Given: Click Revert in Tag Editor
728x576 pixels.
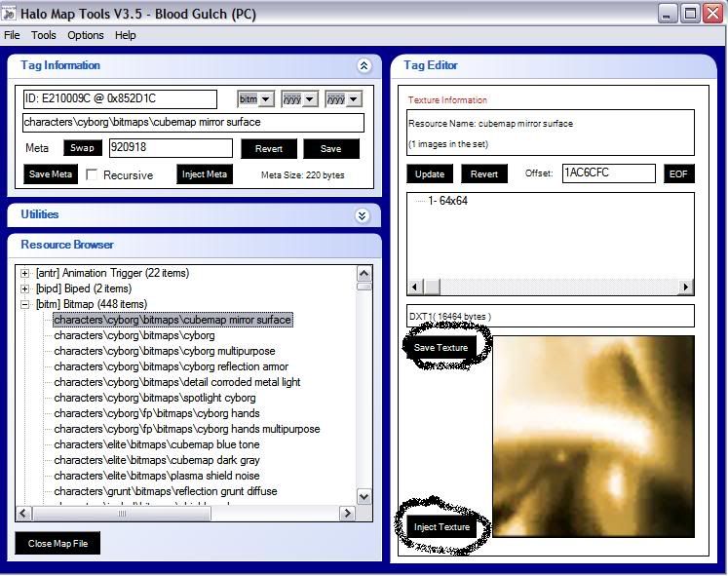Looking at the screenshot, I should click(484, 174).
